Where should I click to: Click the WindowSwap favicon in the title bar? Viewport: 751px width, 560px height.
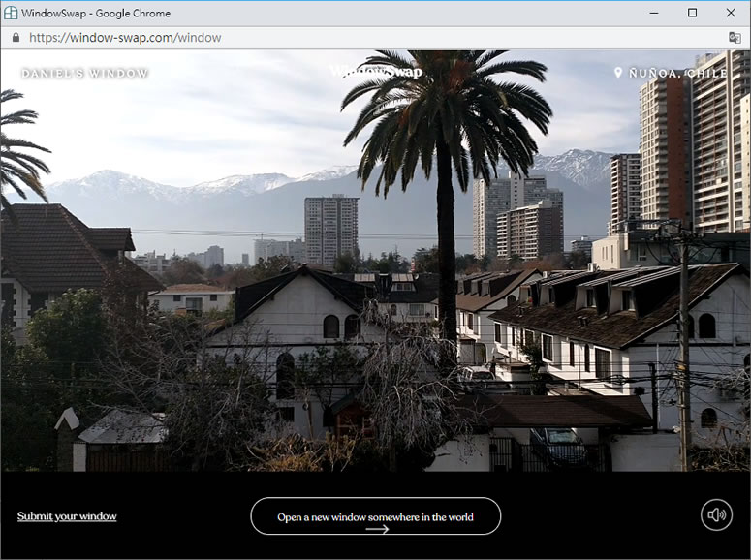coord(11,13)
